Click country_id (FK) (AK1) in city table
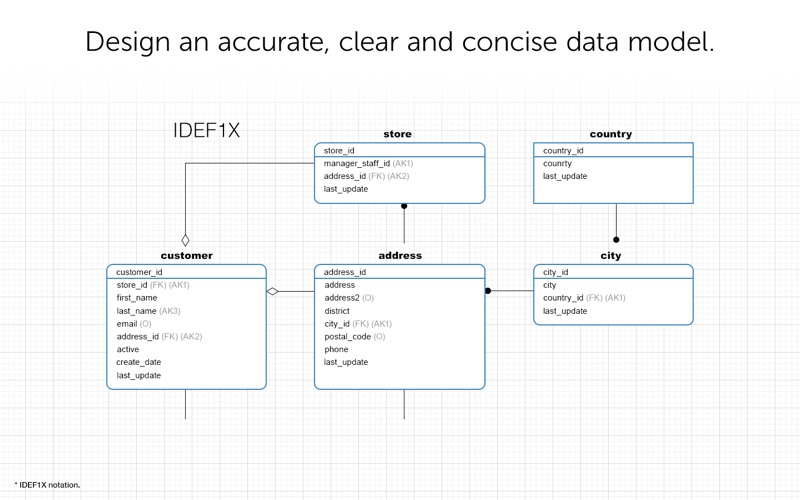 [x=584, y=297]
